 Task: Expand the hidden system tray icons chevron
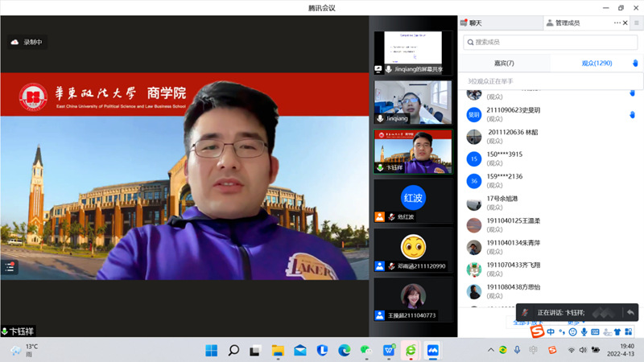point(490,351)
